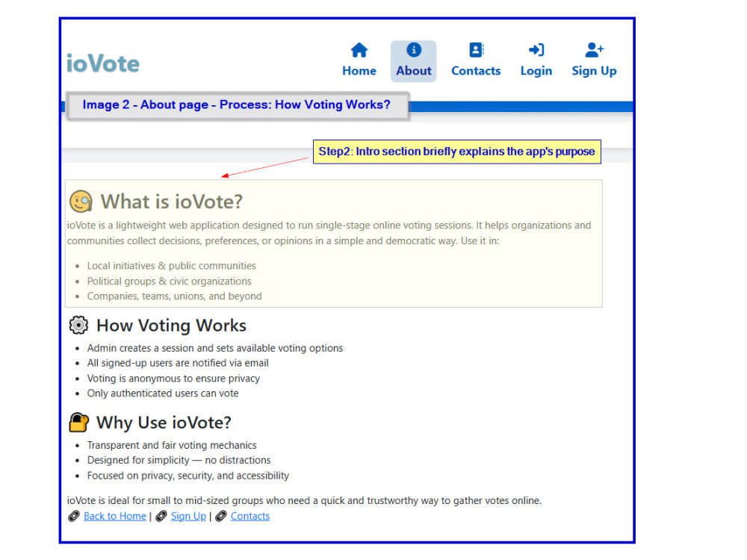Click 'Voting is anonymous to ensure privacy'
The image size is (747, 560).
173,379
